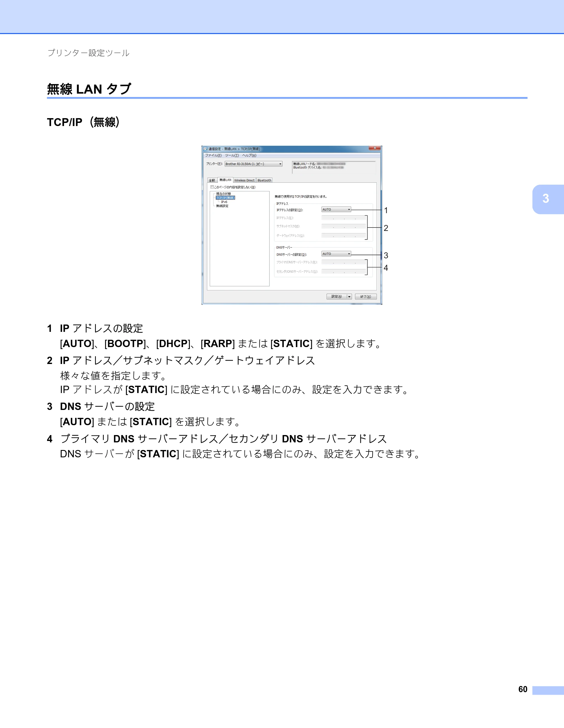The image size is (564, 728).
Task: Select 現在の状態 in the tree
Action: 223,194
